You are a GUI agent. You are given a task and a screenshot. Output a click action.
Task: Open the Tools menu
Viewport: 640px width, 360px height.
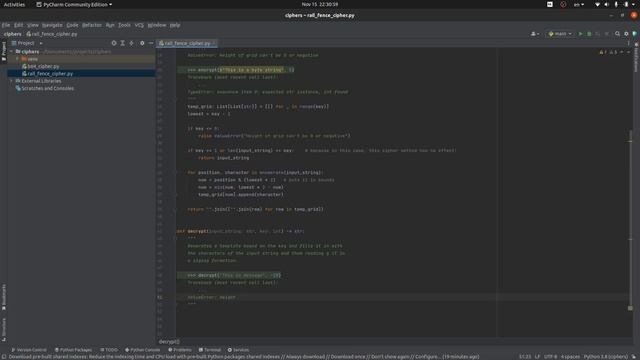[x=124, y=25]
